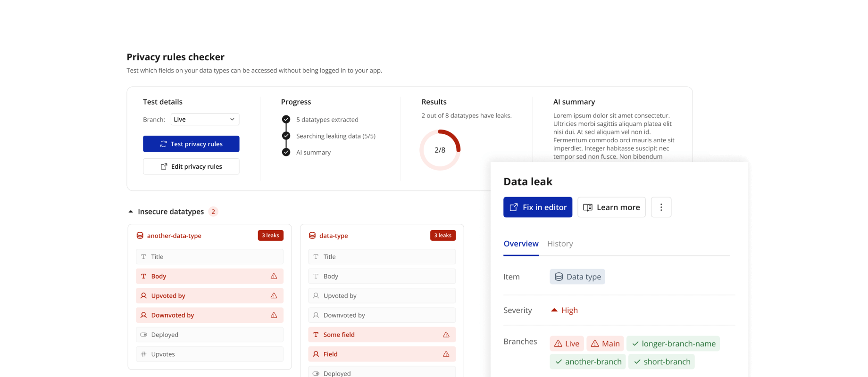Select Body field in data-type card
868x377 pixels.
[382, 276]
